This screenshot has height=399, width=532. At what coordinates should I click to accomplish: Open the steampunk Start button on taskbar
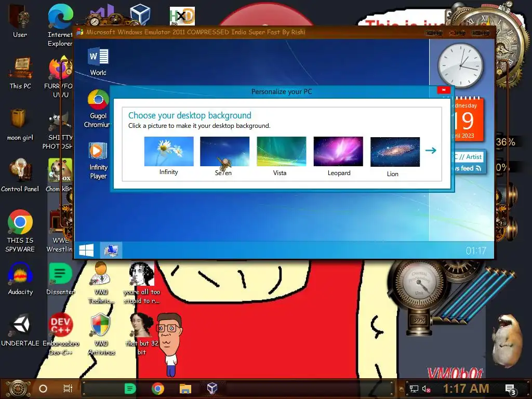click(17, 389)
